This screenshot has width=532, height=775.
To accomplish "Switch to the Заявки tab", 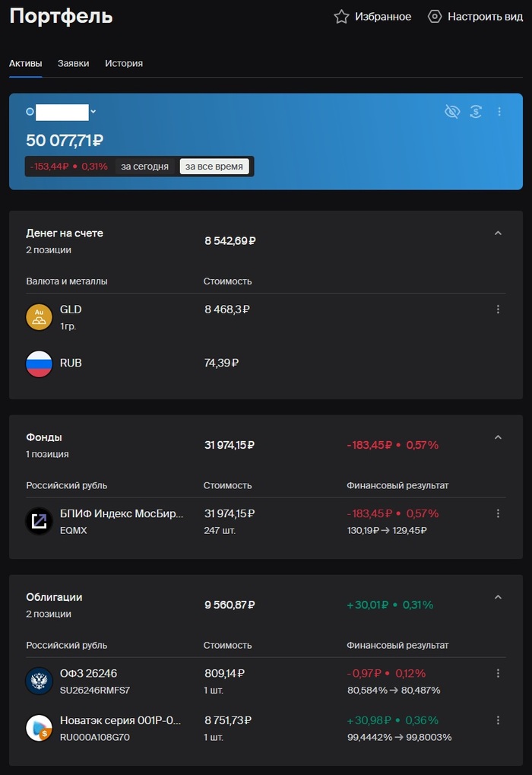I will pyautogui.click(x=73, y=64).
